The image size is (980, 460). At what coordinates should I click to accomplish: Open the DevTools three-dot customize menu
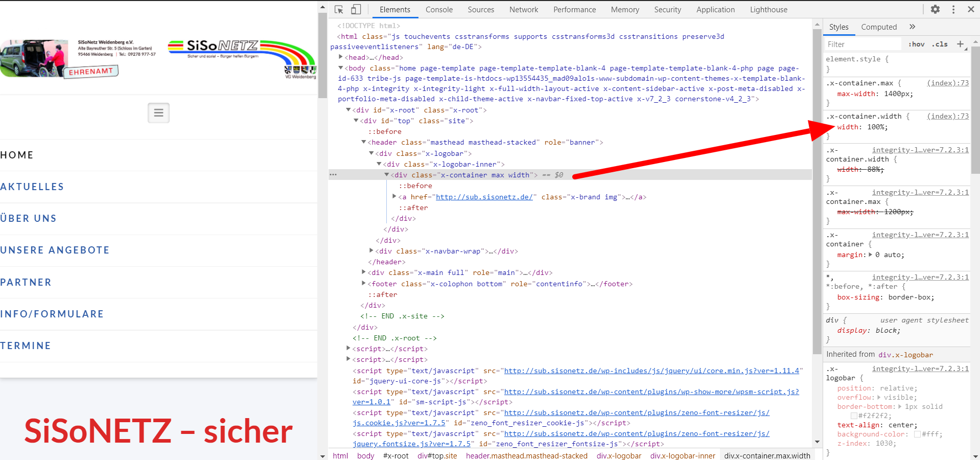pyautogui.click(x=953, y=9)
